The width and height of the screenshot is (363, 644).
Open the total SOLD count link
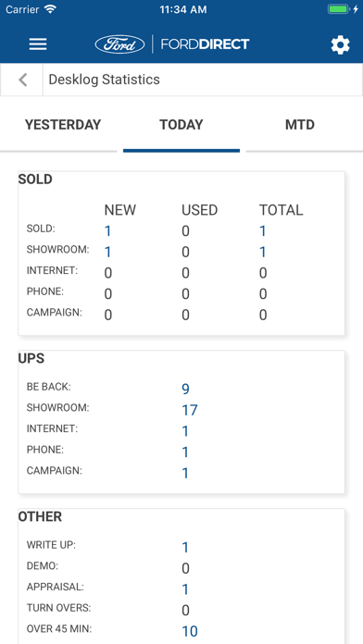[263, 231]
